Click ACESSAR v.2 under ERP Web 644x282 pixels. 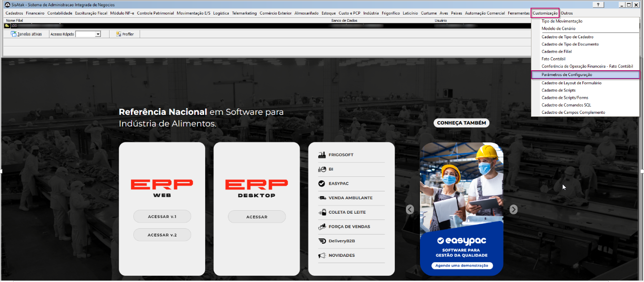162,235
